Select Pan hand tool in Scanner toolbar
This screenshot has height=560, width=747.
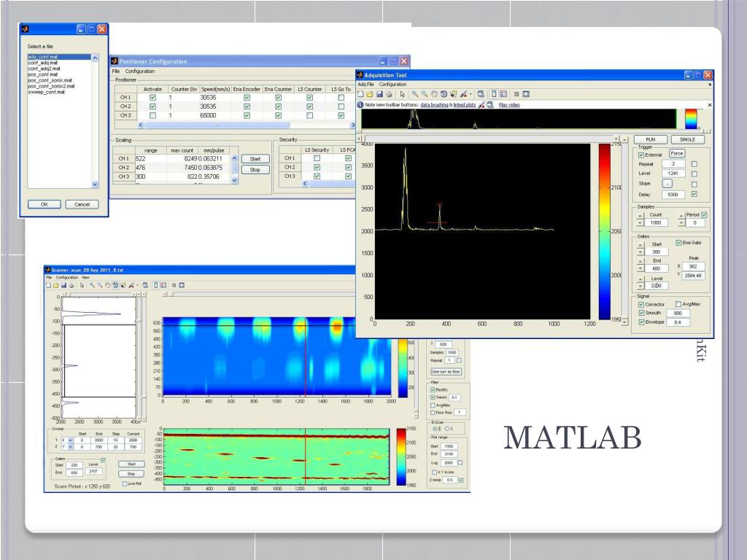108,285
